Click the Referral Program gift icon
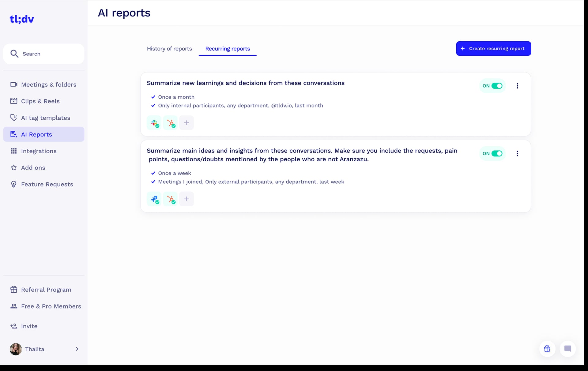 [x=14, y=290]
